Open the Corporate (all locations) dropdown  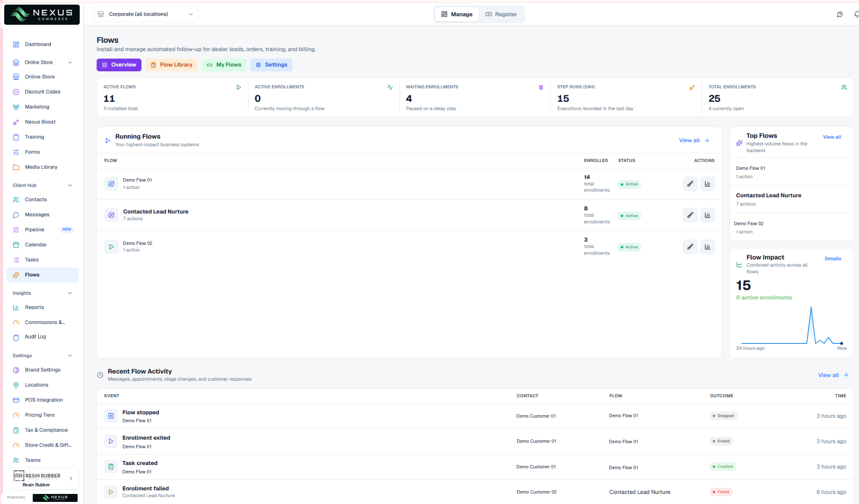pos(146,14)
